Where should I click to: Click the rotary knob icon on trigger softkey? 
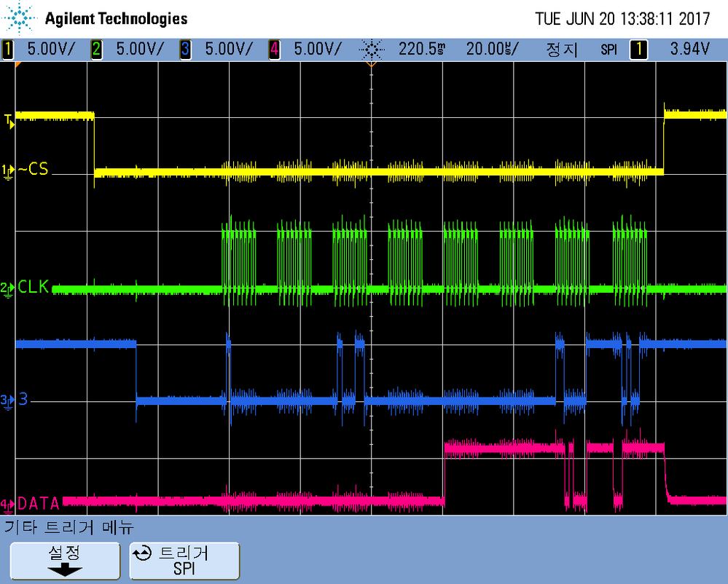pyautogui.click(x=142, y=553)
